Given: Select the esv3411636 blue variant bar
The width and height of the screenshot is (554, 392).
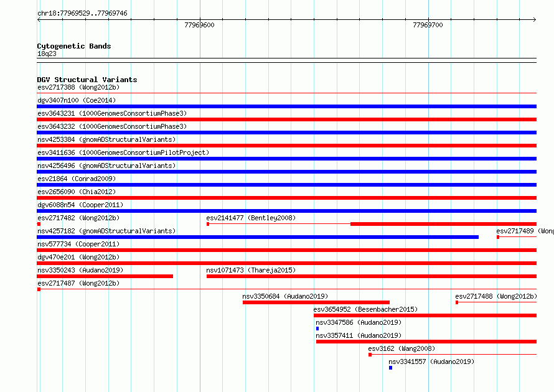Looking at the screenshot, I should (286, 159).
